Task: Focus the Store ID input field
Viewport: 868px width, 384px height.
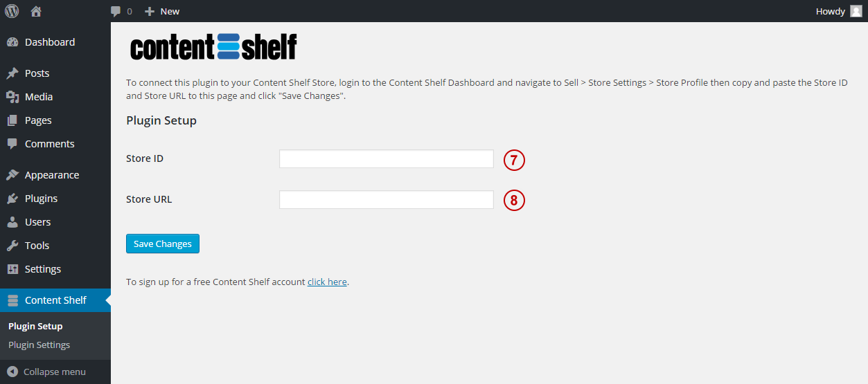Action: tap(387, 158)
